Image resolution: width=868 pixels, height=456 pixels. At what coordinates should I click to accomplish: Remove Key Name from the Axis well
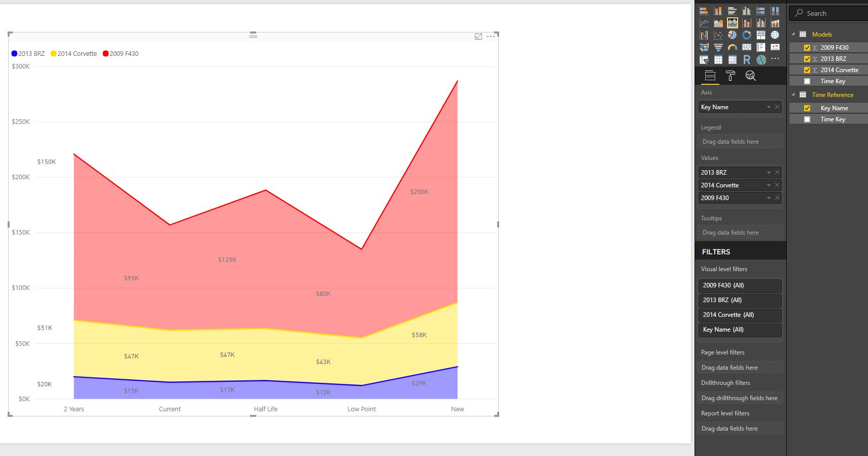pyautogui.click(x=777, y=107)
